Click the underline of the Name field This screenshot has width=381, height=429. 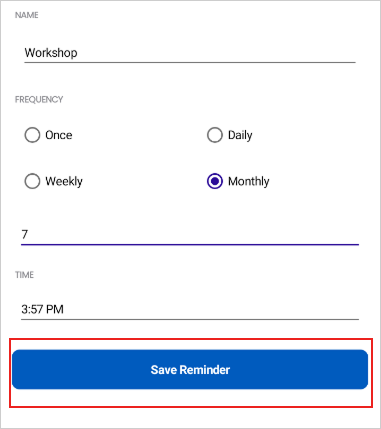[190, 62]
